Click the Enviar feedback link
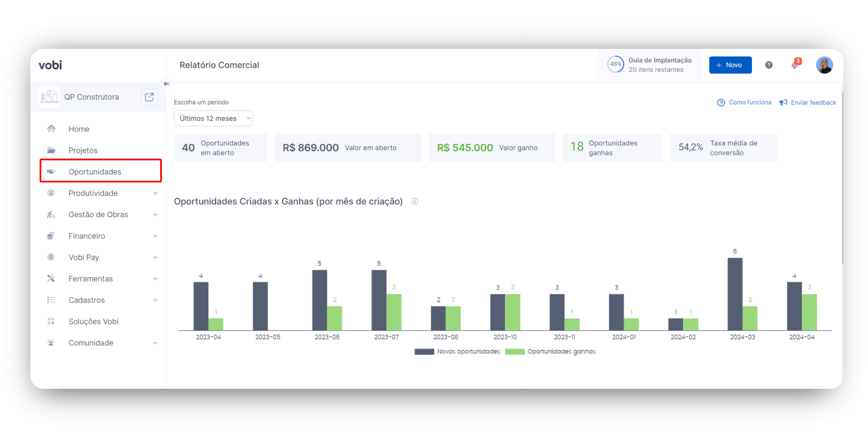The width and height of the screenshot is (868, 439). tap(813, 103)
